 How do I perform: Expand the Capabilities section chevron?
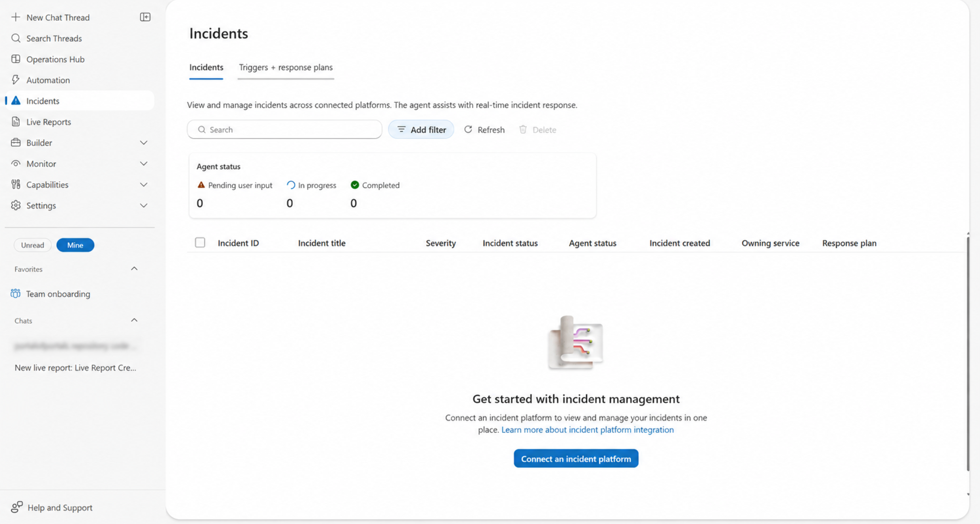(x=144, y=185)
